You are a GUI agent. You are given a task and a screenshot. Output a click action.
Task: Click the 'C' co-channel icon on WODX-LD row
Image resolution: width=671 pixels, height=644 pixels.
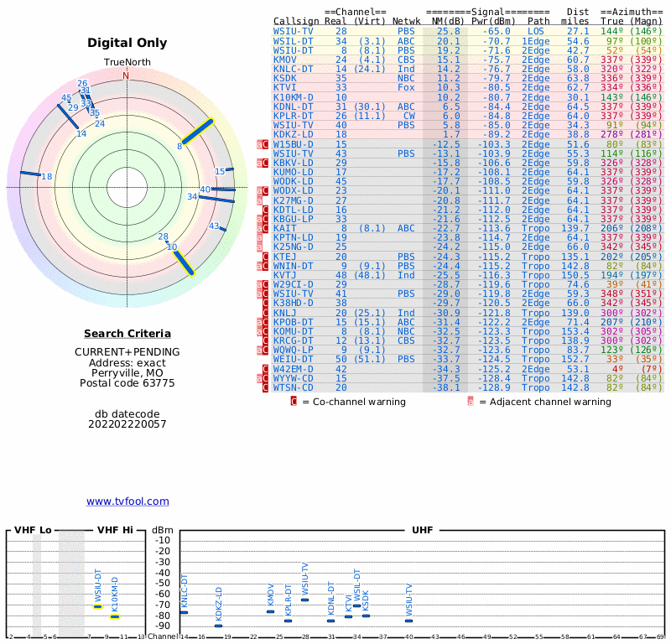tap(265, 191)
